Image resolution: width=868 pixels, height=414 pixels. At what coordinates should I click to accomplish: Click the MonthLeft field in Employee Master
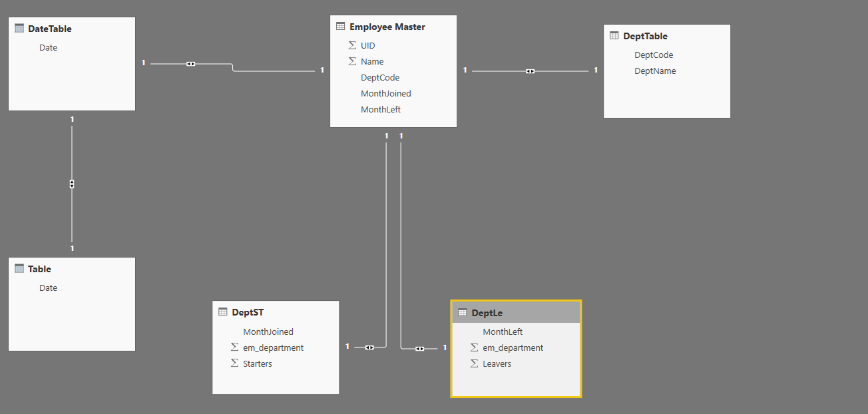pos(381,109)
